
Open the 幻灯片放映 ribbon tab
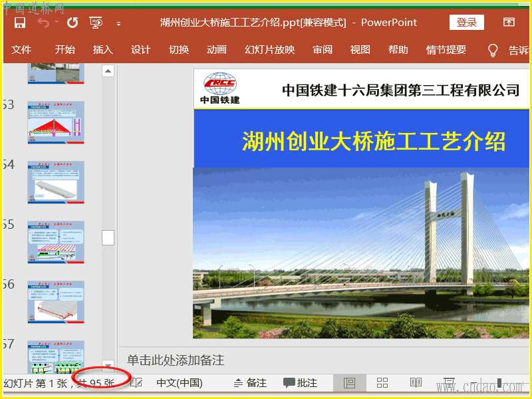pyautogui.click(x=270, y=50)
